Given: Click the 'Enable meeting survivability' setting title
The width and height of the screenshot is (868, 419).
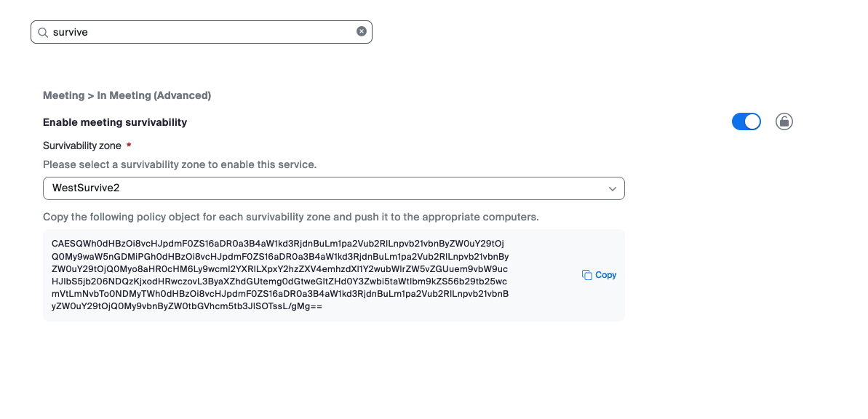Looking at the screenshot, I should (x=115, y=122).
